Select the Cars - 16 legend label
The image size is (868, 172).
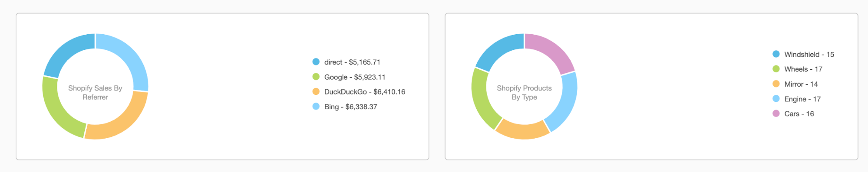click(x=799, y=114)
